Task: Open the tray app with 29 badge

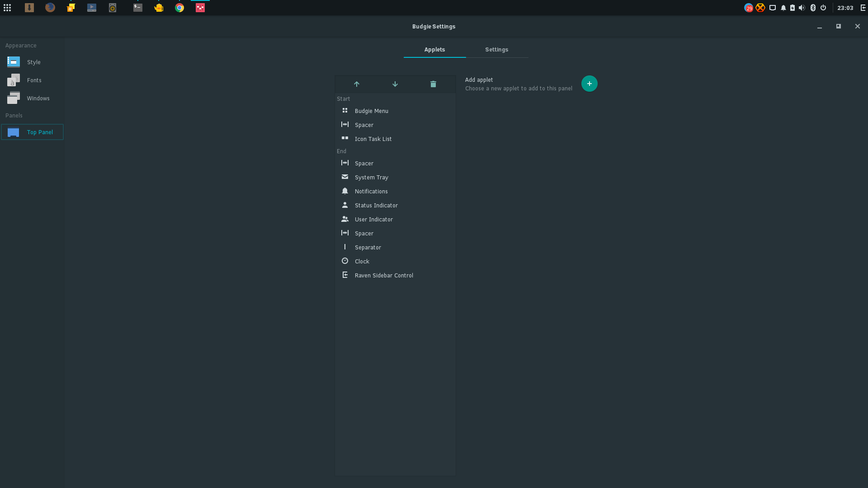Action: (x=749, y=8)
